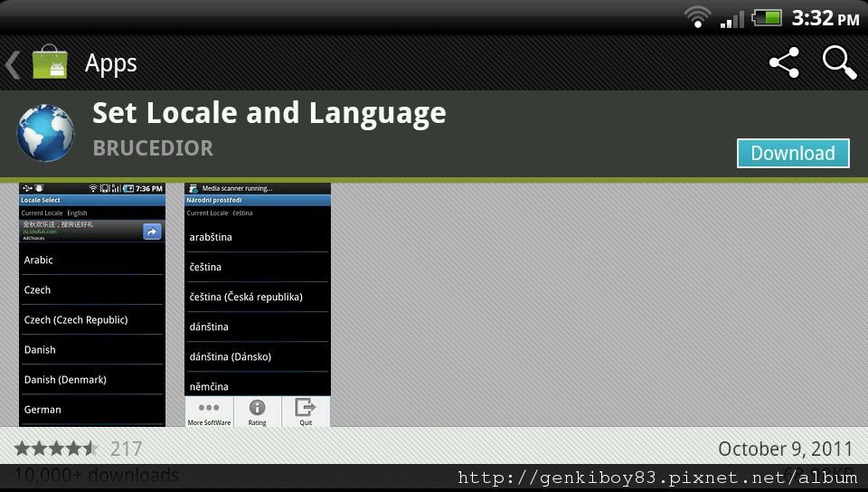Tap 'arabština' in the second screenshot
The image size is (868, 492).
(x=211, y=237)
